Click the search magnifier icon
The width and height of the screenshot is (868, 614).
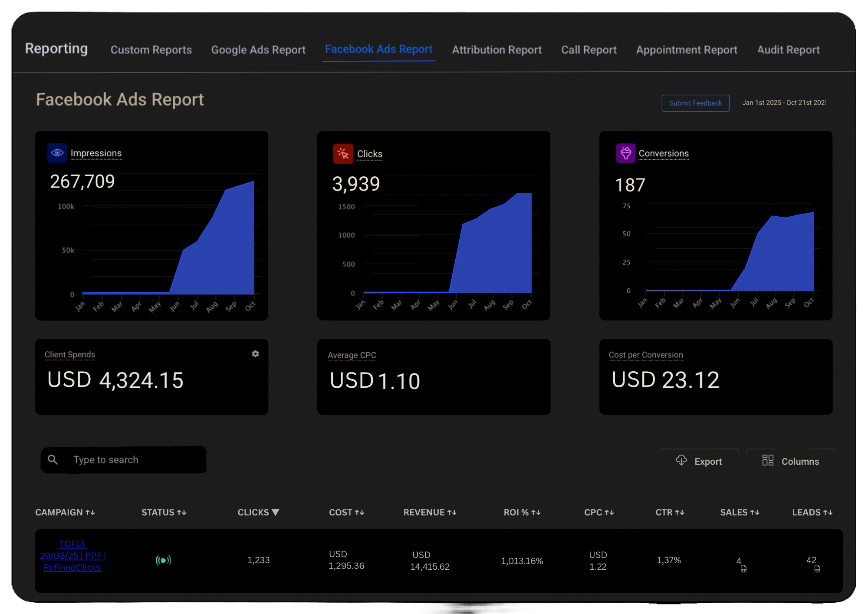[53, 459]
